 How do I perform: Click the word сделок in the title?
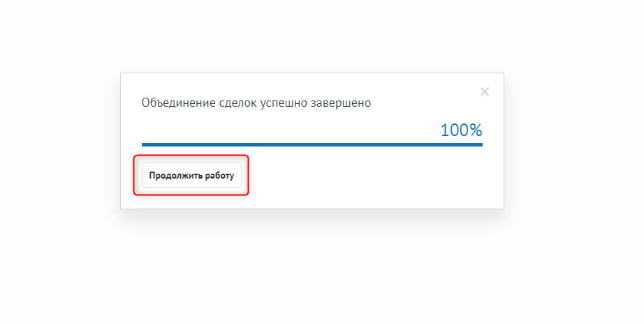point(237,103)
